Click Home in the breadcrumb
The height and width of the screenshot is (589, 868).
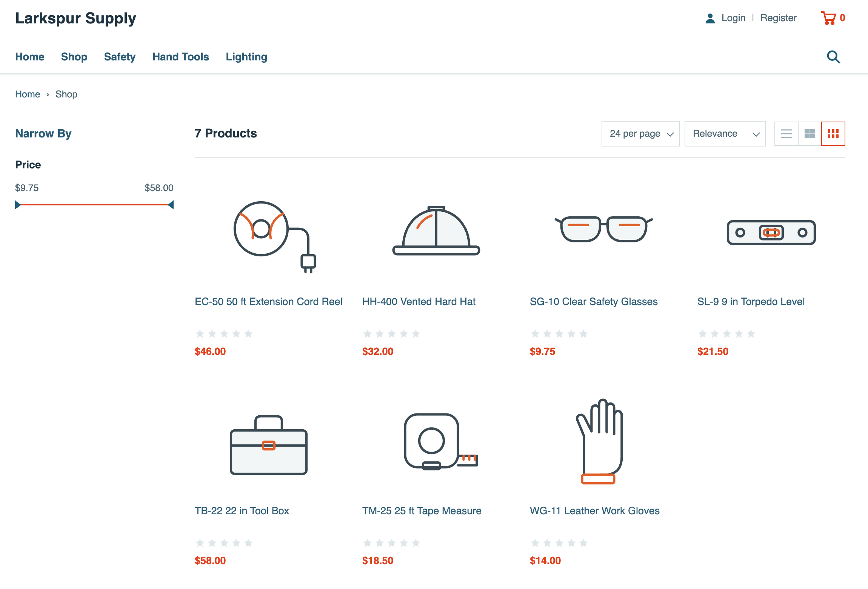pos(28,94)
